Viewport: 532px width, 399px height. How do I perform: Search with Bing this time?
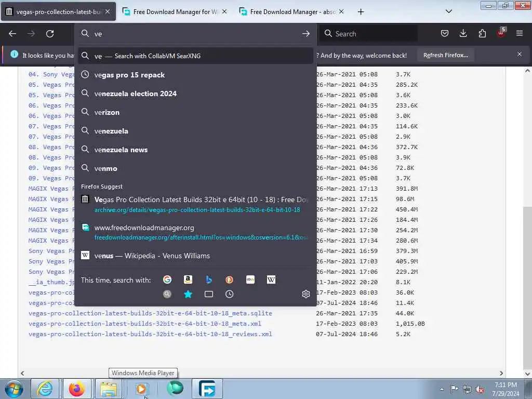point(209,280)
